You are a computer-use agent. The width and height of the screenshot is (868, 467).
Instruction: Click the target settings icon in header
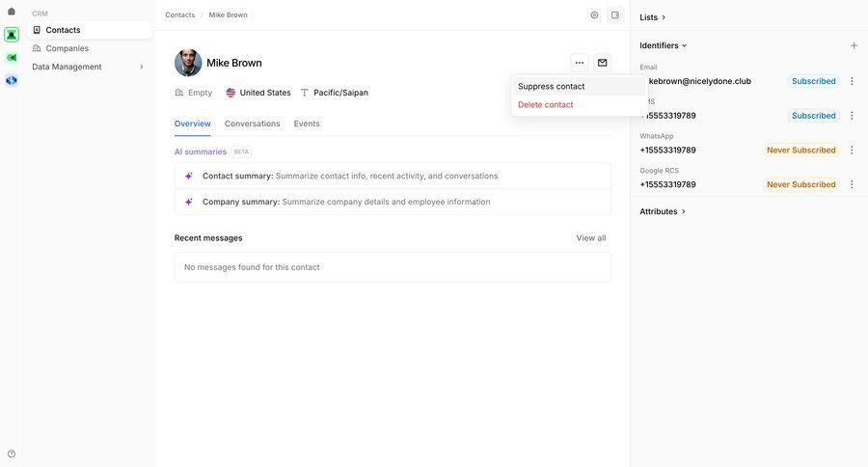[x=594, y=15]
